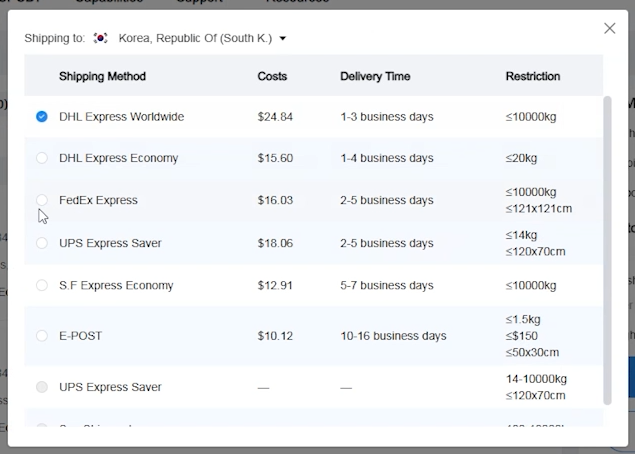Choose DHL Express Economy radio button

pos(42,158)
